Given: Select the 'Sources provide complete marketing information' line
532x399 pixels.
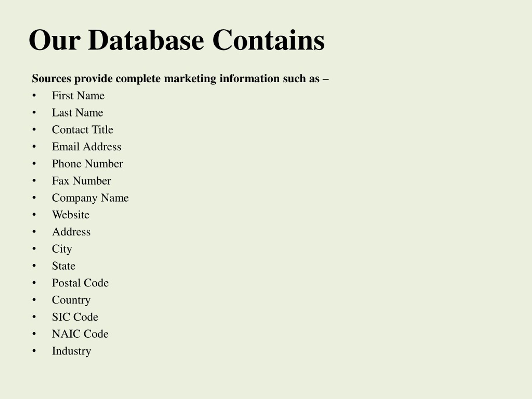Looking at the screenshot, I should pos(180,79).
